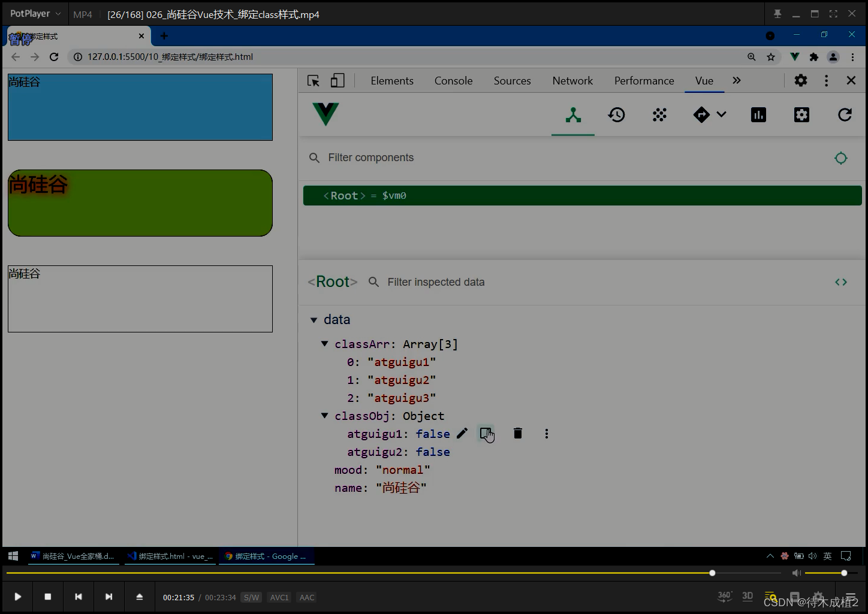Switch to the Vue components tree view
This screenshot has height=614, width=868.
tap(573, 115)
